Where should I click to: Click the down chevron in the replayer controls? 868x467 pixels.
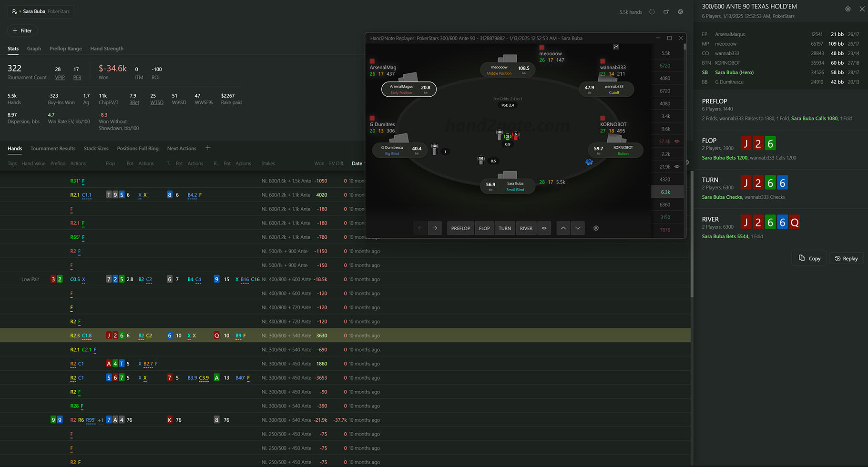point(578,228)
